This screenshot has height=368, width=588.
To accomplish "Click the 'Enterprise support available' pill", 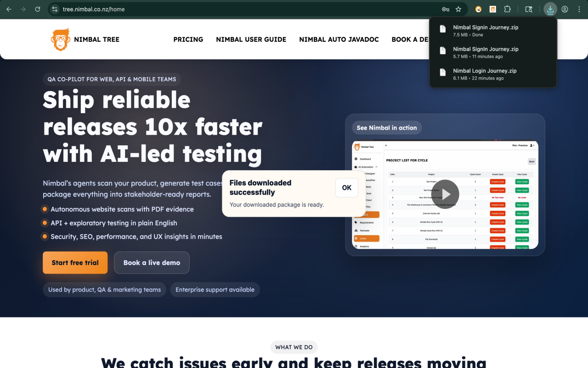I will [215, 290].
